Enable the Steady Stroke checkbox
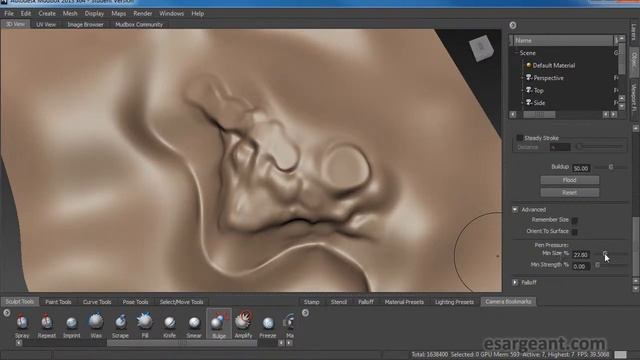This screenshot has width=640, height=360. 520,138
